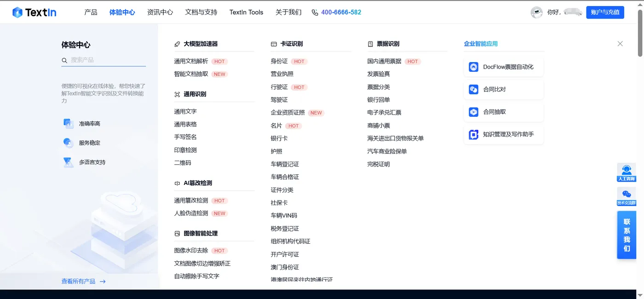Screen dimensions: 644x299
Task: Open 人工咨询 support widget
Action: tap(627, 172)
